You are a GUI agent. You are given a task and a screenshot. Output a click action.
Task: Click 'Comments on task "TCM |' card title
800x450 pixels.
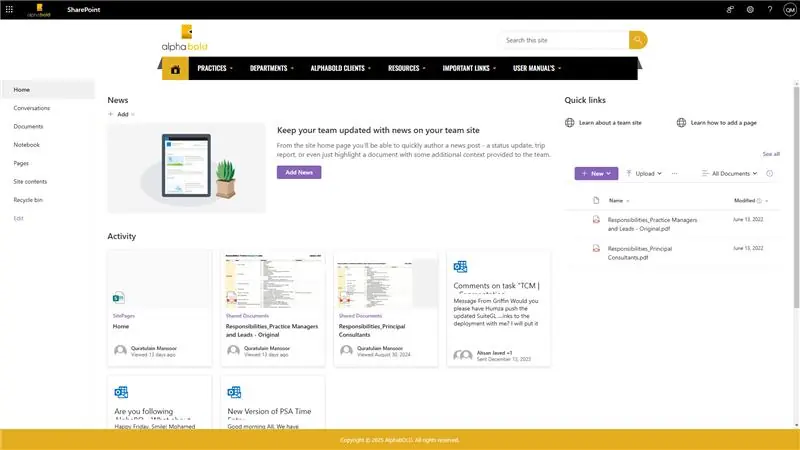coord(496,286)
